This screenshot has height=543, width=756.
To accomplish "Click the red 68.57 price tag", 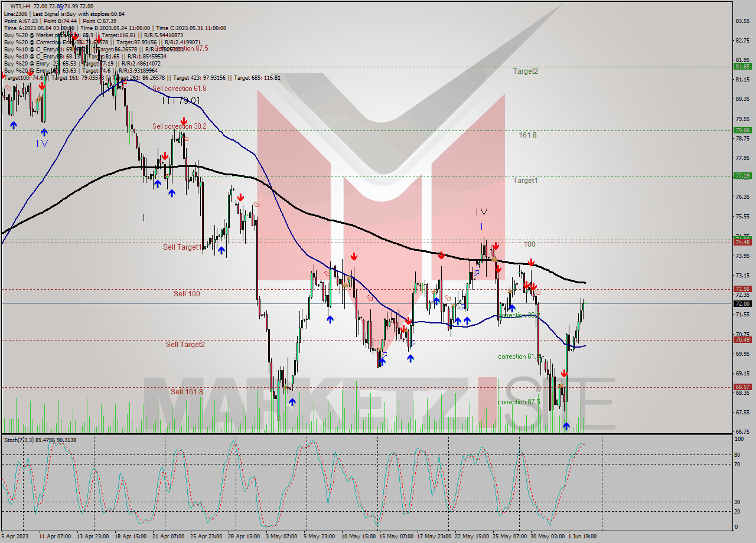I will (742, 387).
